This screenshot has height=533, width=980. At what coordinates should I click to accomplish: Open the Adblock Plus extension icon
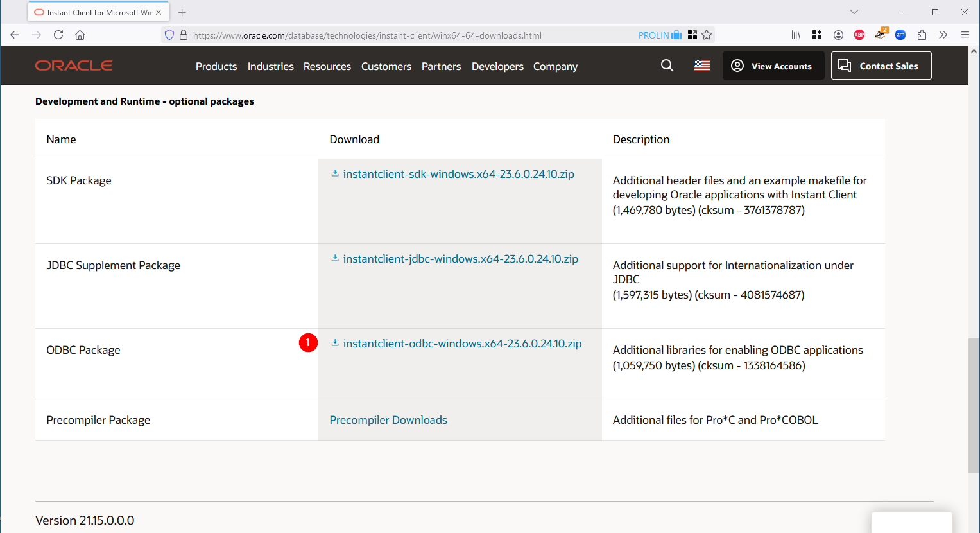[859, 35]
